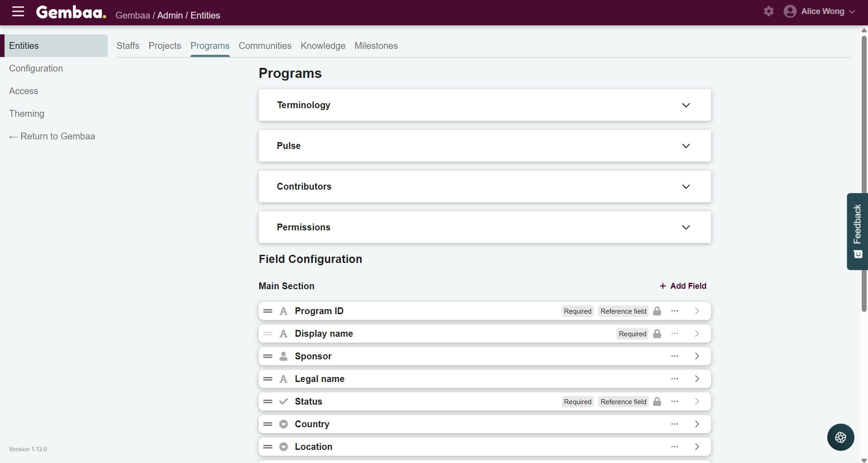Open Configuration in the sidebar

(36, 68)
